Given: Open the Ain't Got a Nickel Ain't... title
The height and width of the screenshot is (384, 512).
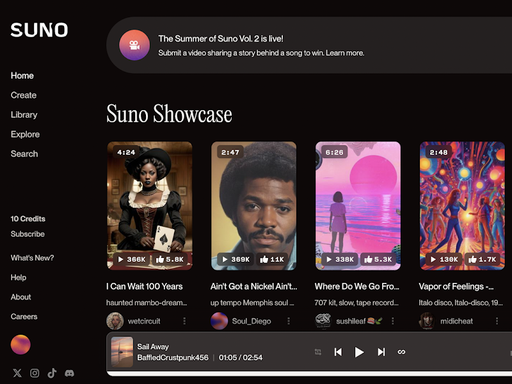Looking at the screenshot, I should 254,286.
